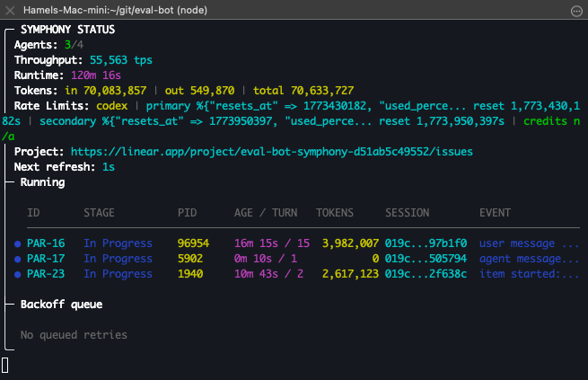
Task: Click the PAR-16 issue ID
Action: pyautogui.click(x=46, y=243)
